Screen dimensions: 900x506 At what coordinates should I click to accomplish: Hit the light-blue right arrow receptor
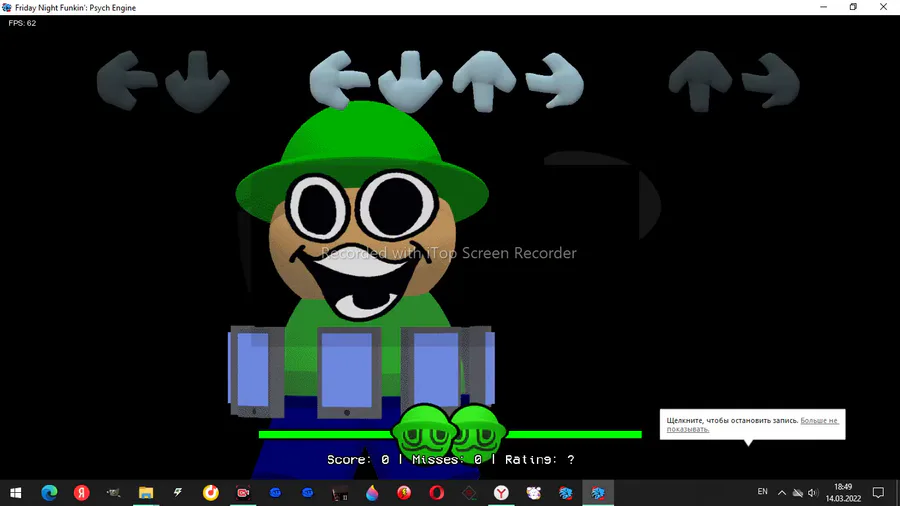pos(554,80)
